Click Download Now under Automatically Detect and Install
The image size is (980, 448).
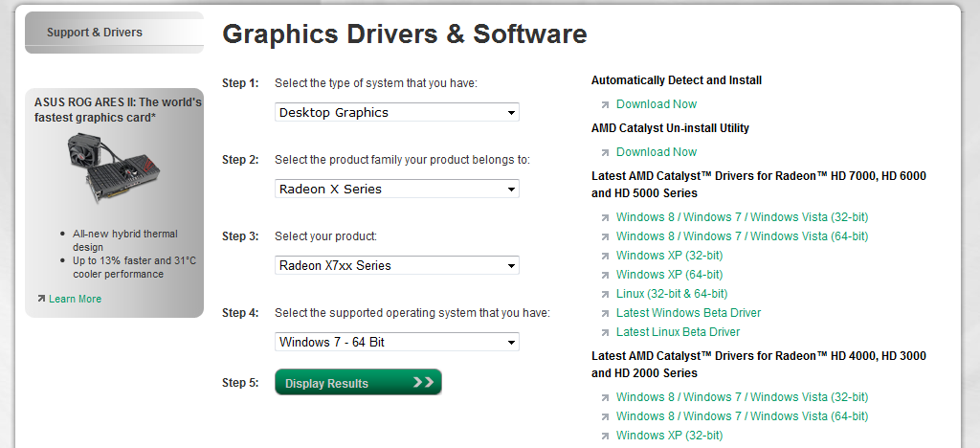click(657, 104)
